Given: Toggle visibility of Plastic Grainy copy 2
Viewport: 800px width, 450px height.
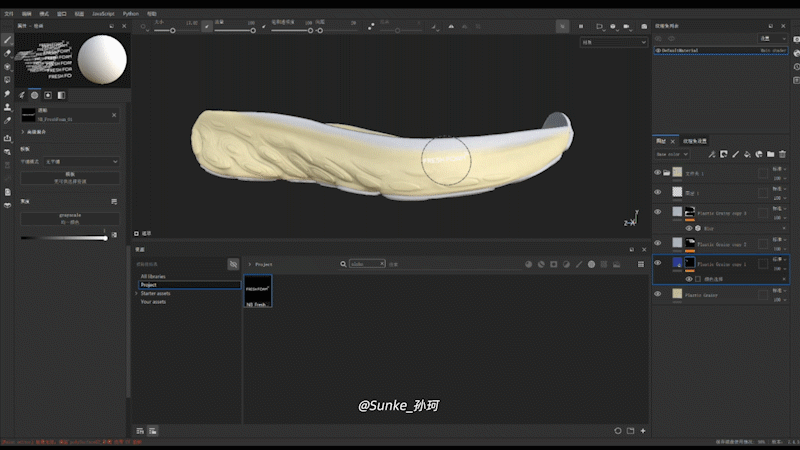Looking at the screenshot, I should click(658, 243).
